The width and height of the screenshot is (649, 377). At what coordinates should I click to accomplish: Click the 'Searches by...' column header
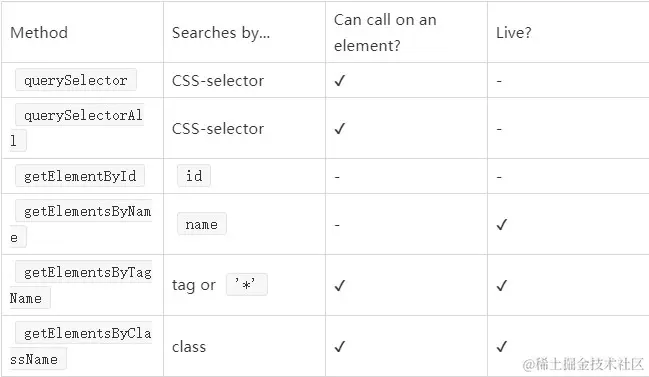click(221, 33)
